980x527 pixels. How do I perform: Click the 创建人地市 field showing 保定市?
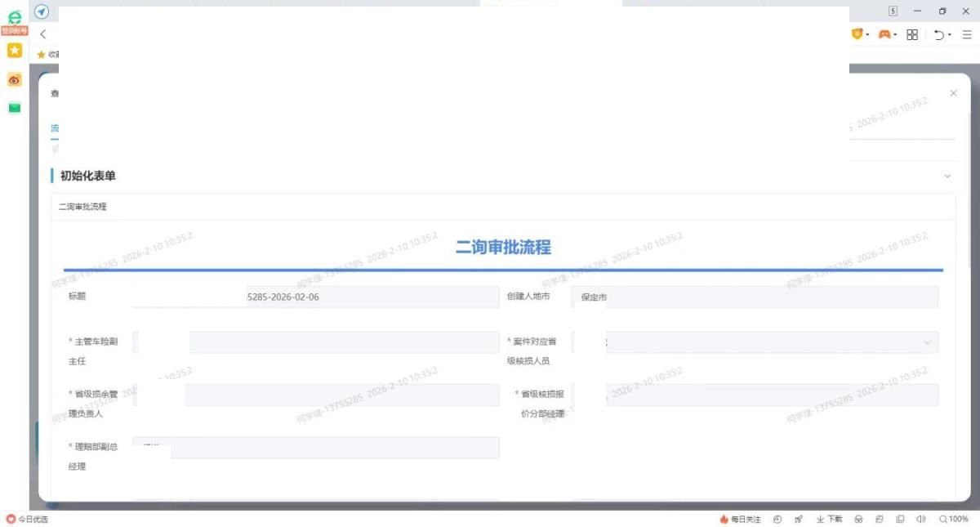pyautogui.click(x=755, y=297)
